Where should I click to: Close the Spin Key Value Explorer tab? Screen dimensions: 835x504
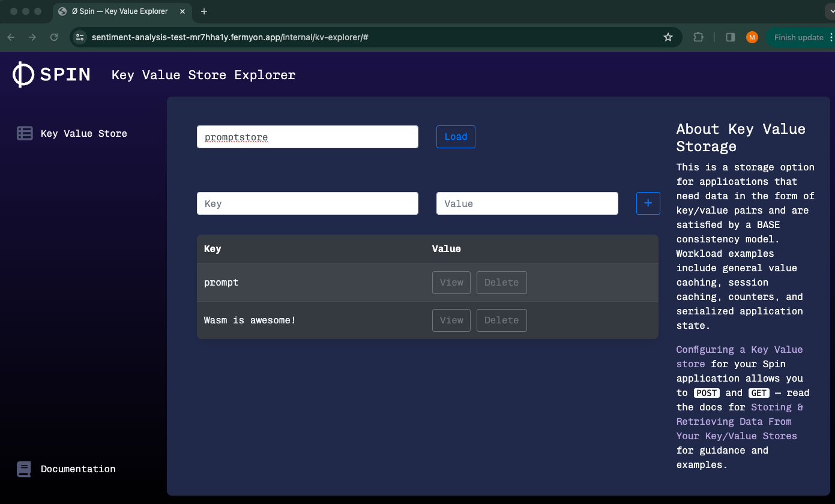[x=182, y=11]
